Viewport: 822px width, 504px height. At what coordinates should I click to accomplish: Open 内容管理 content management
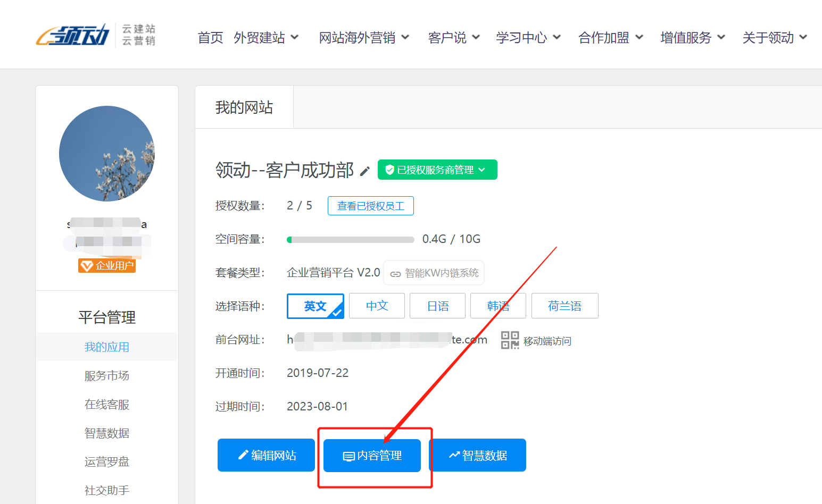pyautogui.click(x=372, y=456)
